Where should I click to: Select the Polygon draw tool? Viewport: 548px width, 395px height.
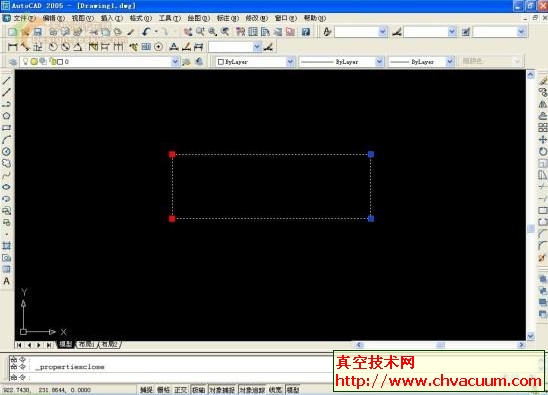[x=6, y=116]
